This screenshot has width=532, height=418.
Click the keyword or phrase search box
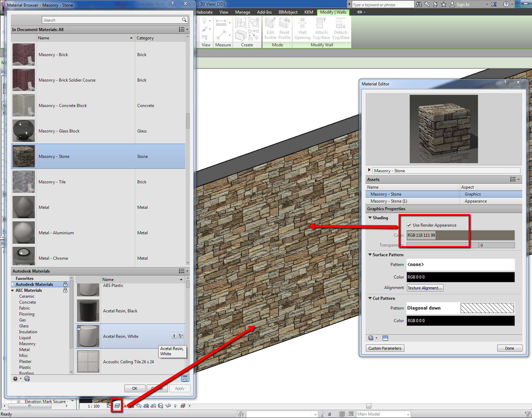[383, 5]
